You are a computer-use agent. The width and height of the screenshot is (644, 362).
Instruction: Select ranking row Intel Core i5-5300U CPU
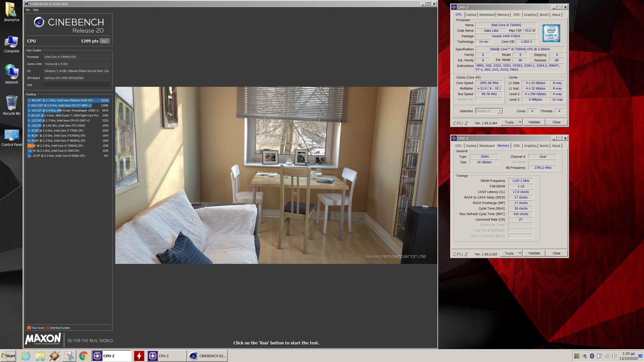pyautogui.click(x=68, y=156)
